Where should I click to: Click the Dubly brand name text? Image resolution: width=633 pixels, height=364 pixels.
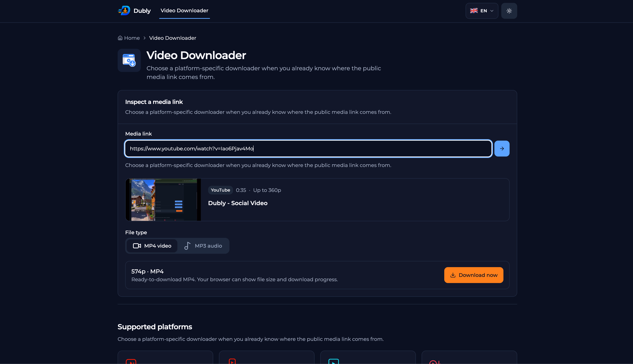coord(142,11)
